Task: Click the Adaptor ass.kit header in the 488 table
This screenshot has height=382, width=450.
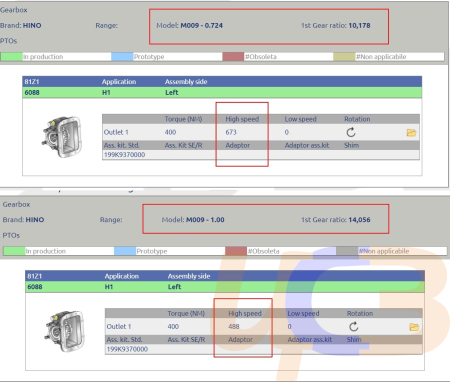Action: coord(310,340)
